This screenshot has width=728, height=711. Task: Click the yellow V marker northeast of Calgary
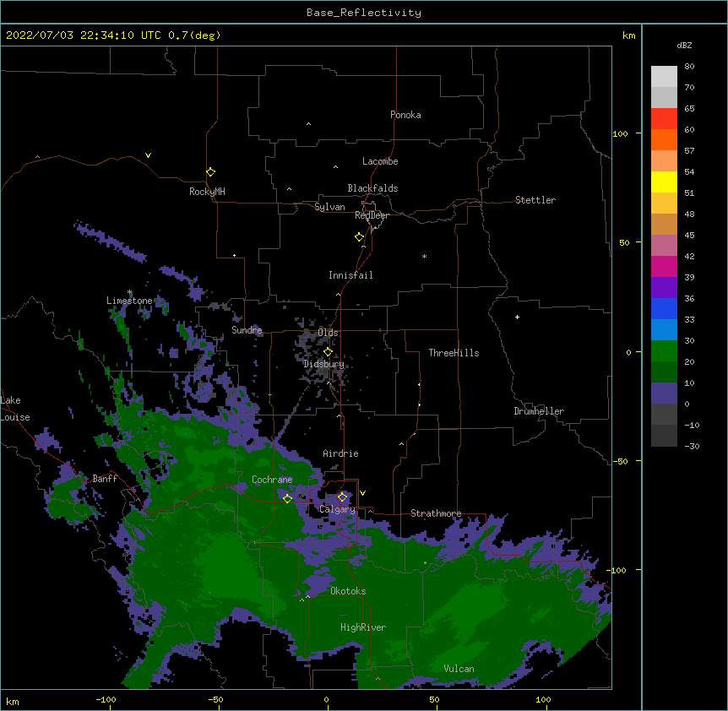362,493
